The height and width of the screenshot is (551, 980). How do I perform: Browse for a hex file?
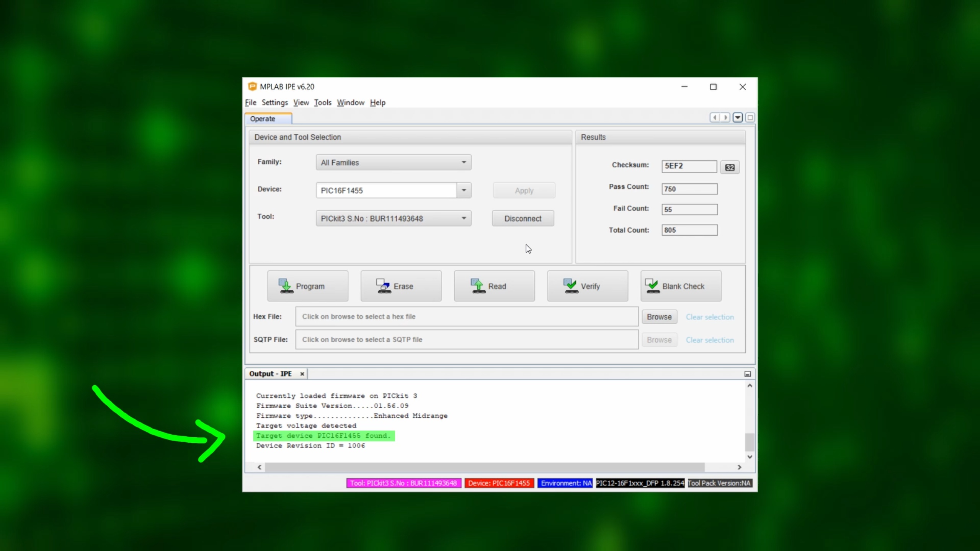click(659, 317)
